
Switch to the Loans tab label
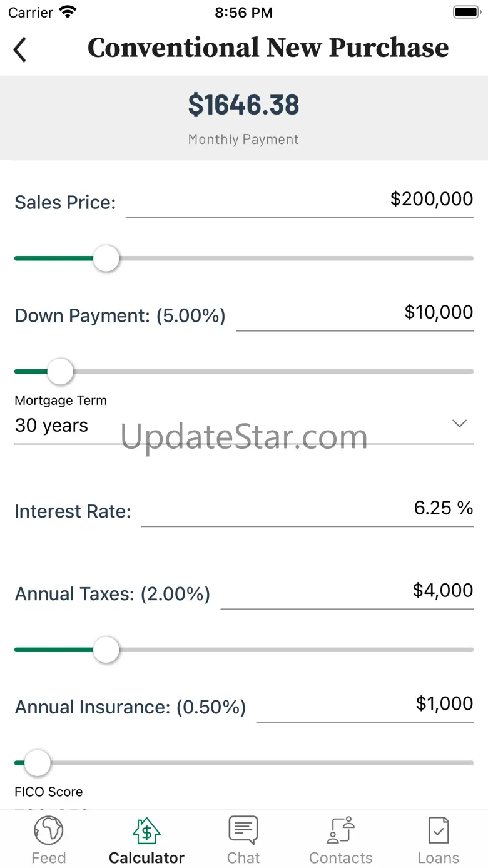pos(438,857)
